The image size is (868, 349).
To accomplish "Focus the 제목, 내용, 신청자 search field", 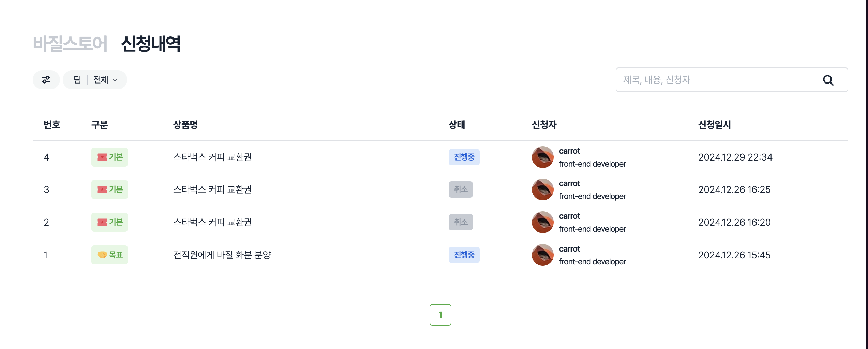I will click(712, 80).
